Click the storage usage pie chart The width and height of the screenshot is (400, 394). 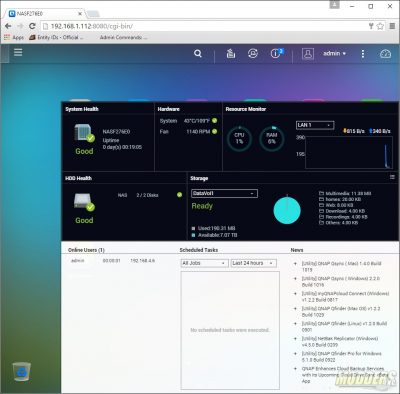pyautogui.click(x=287, y=210)
